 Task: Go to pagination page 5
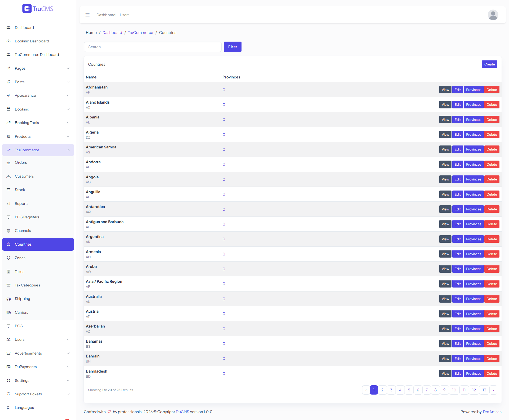pos(409,390)
